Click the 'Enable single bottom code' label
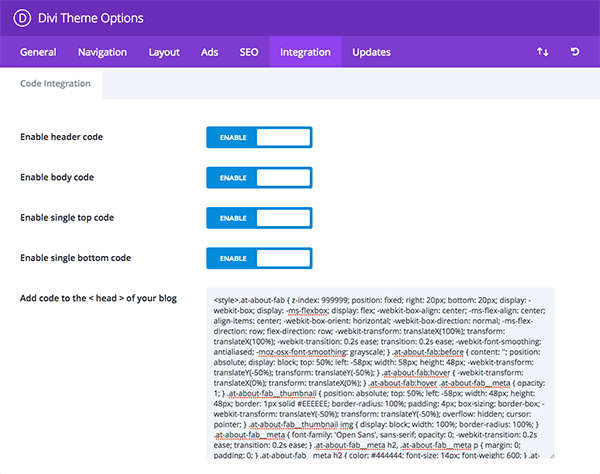 click(x=75, y=258)
